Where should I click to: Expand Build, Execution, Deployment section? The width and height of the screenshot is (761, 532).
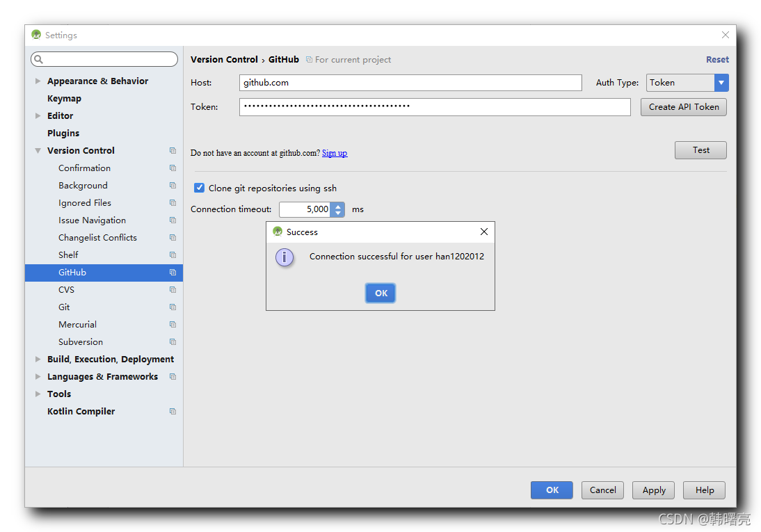[x=38, y=360]
